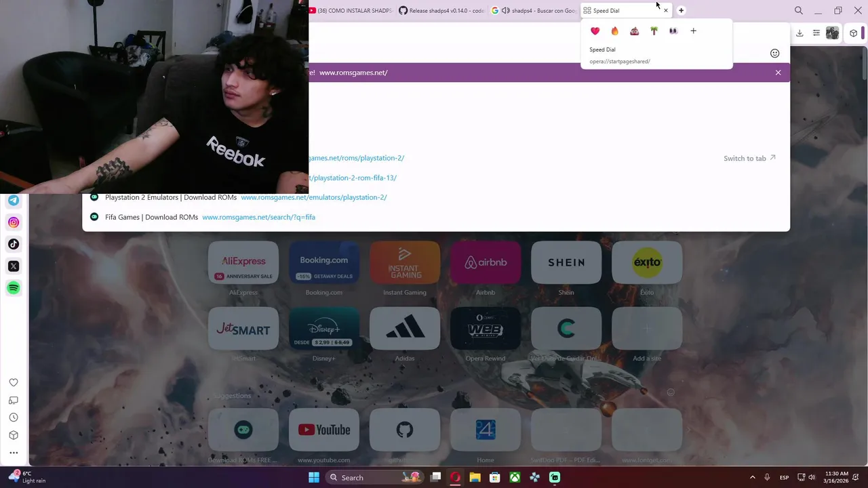This screenshot has height=488, width=868.
Task: Switch to Release shadps4 v0.14.0 GitHub tab
Action: pos(441,11)
